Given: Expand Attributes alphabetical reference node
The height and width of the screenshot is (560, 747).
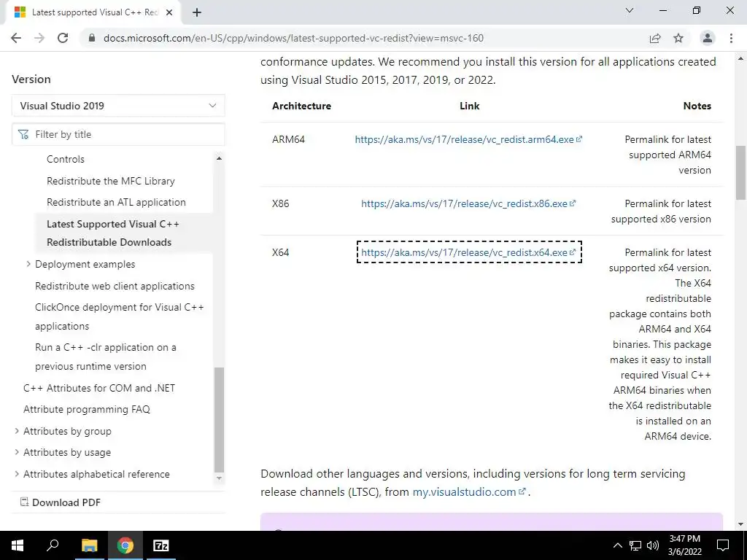Looking at the screenshot, I should pyautogui.click(x=17, y=474).
